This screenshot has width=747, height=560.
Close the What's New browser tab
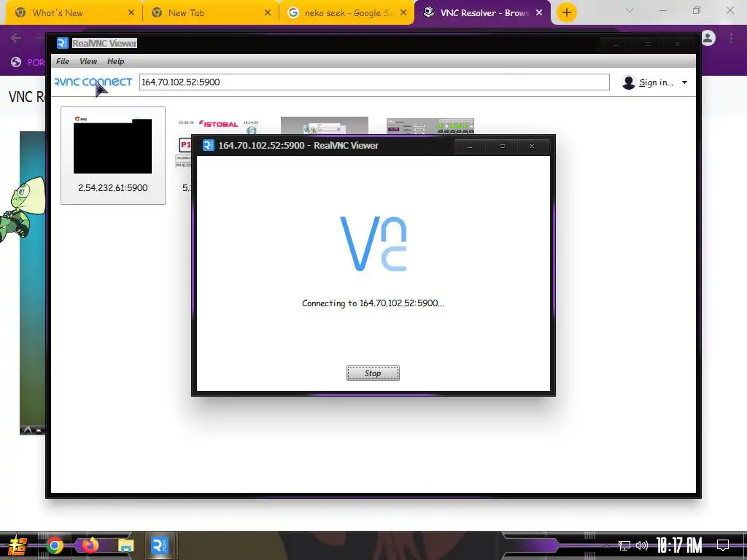(x=131, y=13)
